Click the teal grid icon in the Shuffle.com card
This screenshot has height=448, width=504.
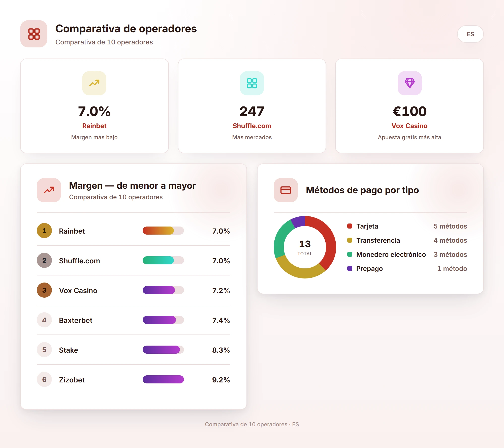(252, 83)
